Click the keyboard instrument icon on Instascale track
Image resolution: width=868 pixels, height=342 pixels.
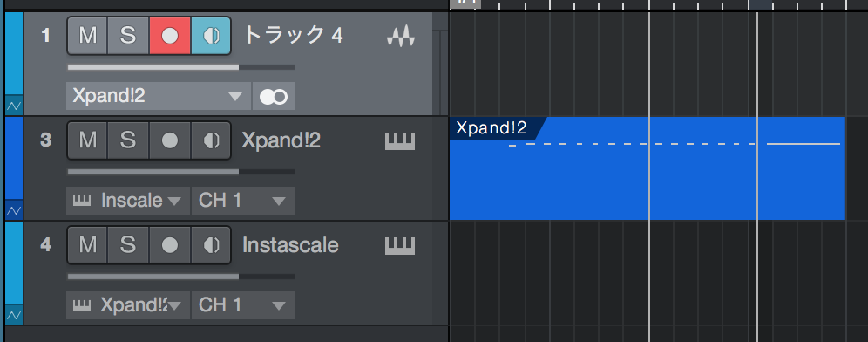(x=400, y=245)
